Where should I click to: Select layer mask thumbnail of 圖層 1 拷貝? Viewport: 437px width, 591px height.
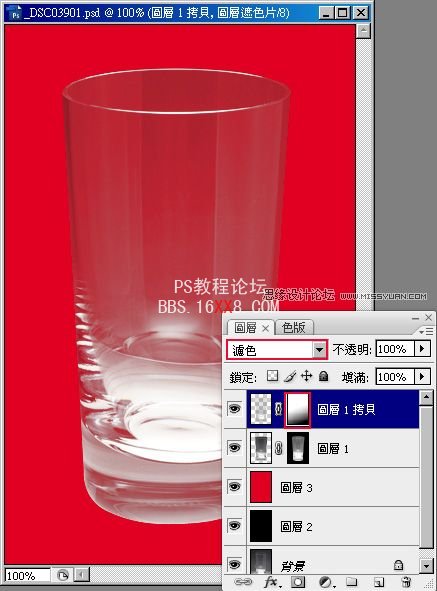(298, 410)
